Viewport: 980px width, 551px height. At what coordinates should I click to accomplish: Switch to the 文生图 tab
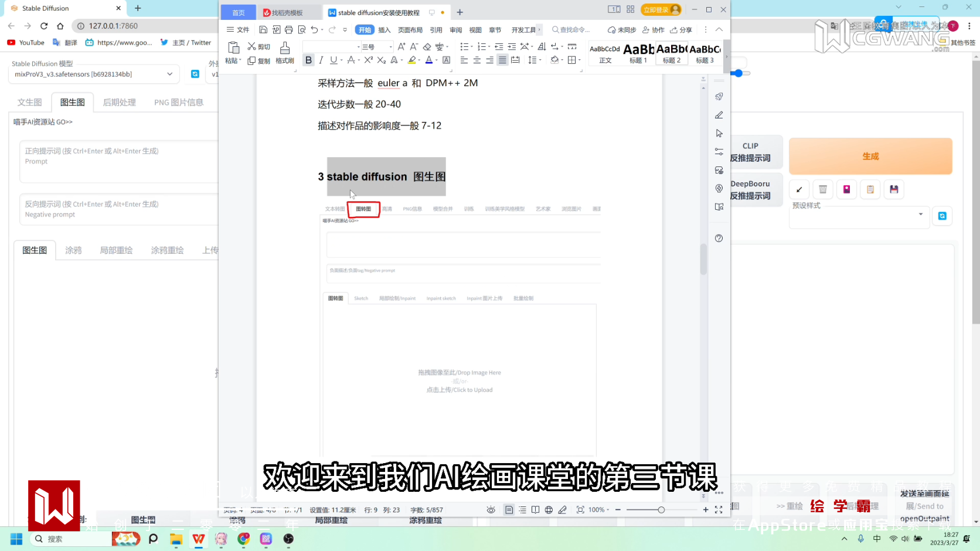click(x=29, y=102)
